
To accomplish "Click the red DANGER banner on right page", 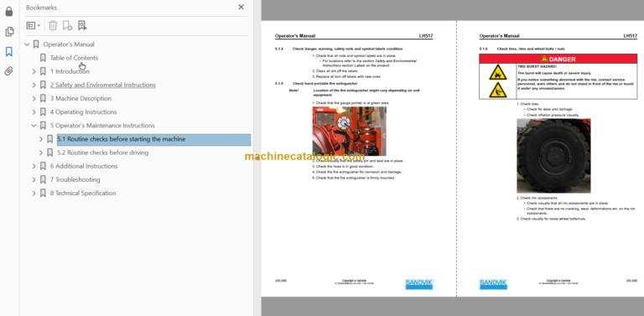I will 558,60.
